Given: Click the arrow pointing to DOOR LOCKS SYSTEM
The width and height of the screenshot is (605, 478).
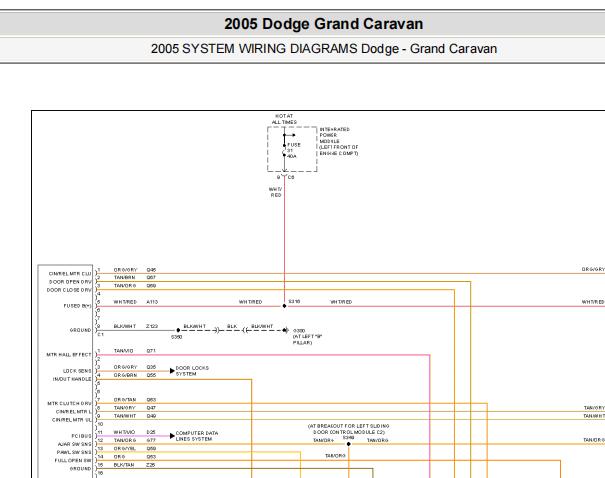Looking at the screenshot, I should pos(172,371).
